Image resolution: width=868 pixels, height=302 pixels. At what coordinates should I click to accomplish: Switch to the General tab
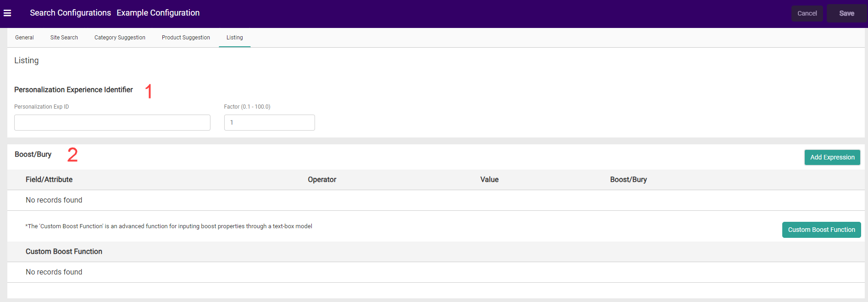[x=24, y=38]
